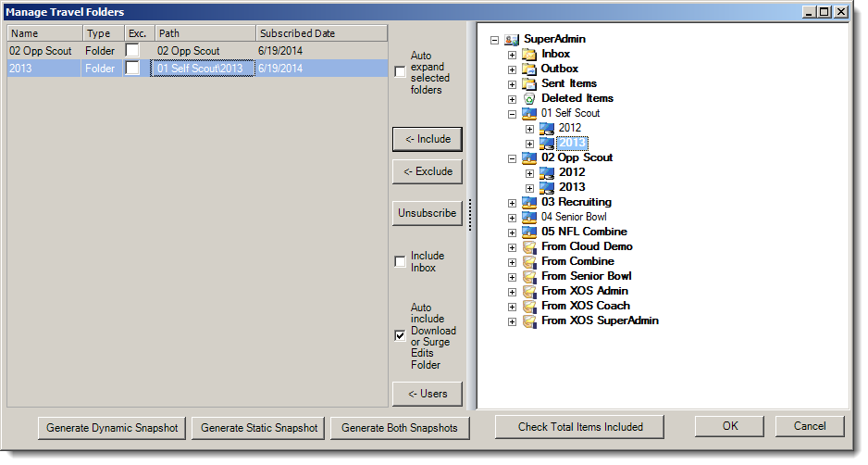Screen dimensions: 868x465
Task: Select the Deleted Items tree label
Action: [x=577, y=98]
